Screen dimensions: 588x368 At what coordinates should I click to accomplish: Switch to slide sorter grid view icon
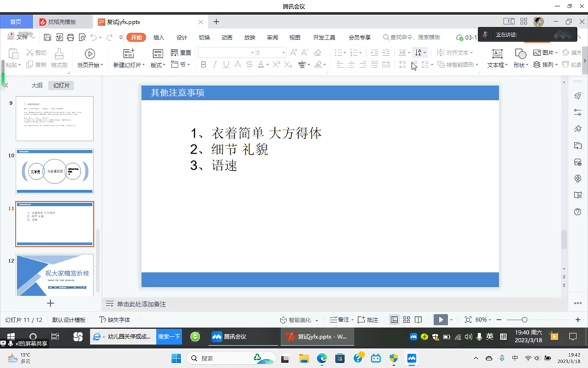click(x=406, y=320)
